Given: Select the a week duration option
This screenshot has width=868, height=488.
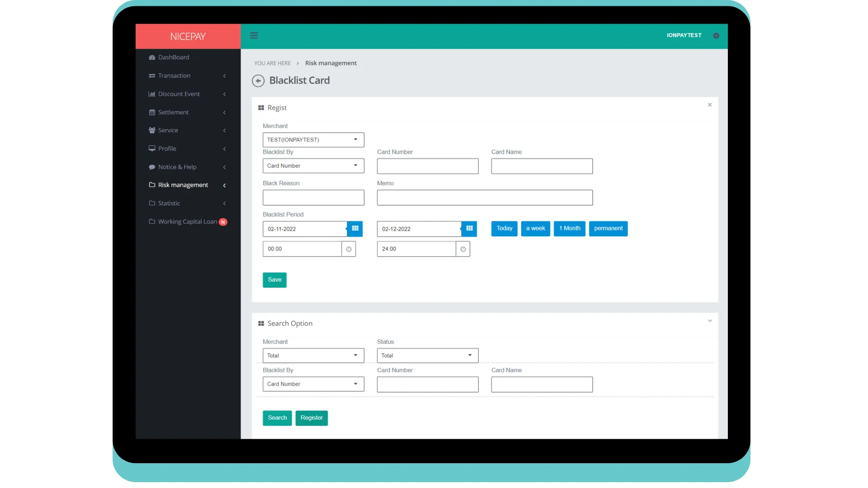Looking at the screenshot, I should (536, 229).
